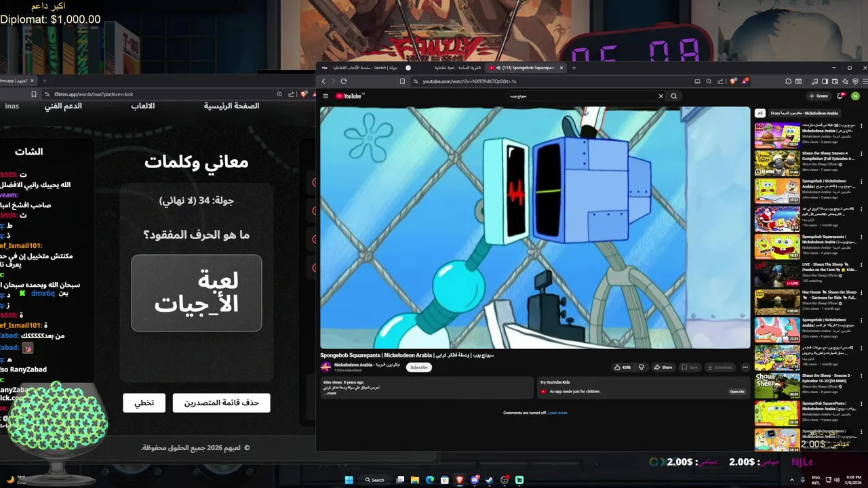Share this page from address bar
The width and height of the screenshot is (868, 488).
click(720, 81)
